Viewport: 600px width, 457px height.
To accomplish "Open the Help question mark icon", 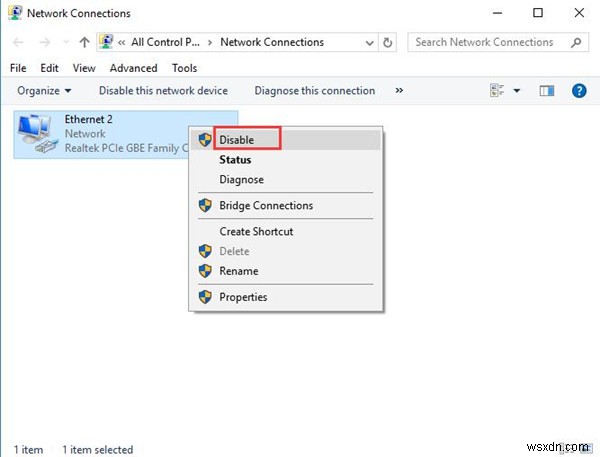I will 578,91.
